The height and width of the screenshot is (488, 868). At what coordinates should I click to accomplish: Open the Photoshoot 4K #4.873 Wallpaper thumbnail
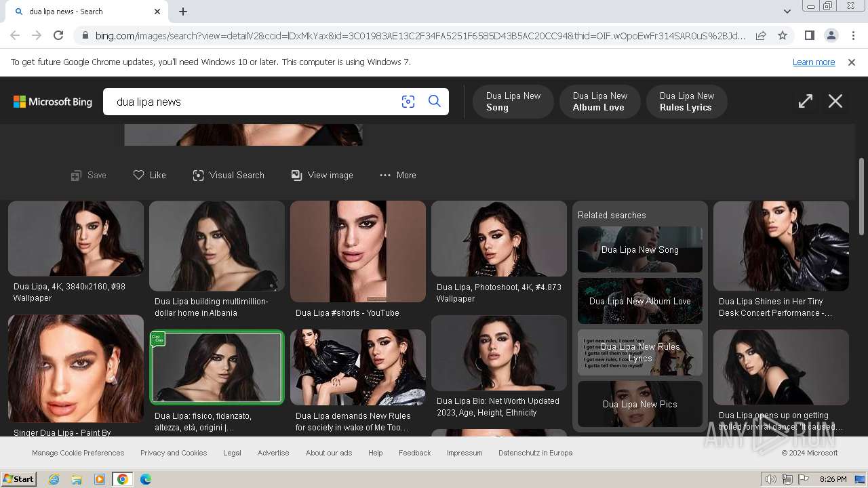point(499,239)
